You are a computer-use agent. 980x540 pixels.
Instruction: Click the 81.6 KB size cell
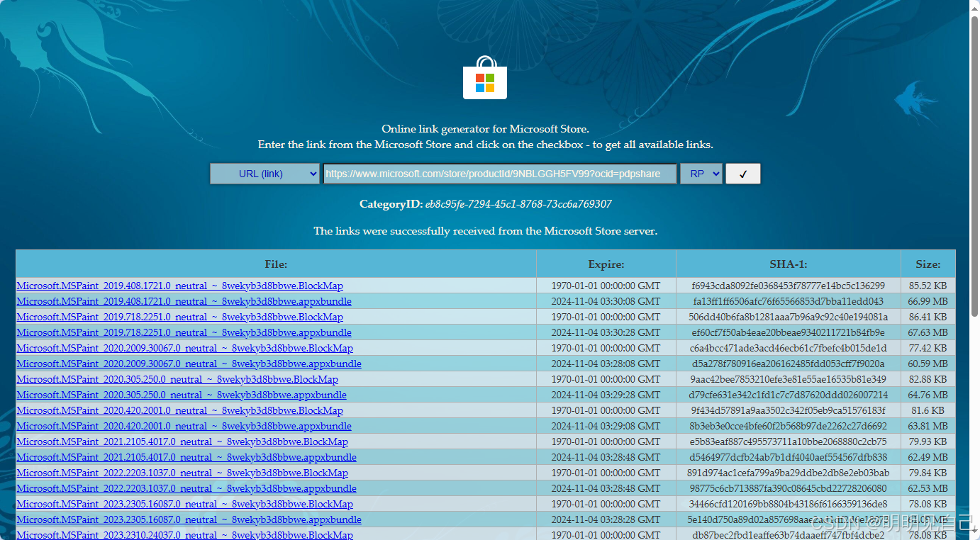pyautogui.click(x=928, y=410)
